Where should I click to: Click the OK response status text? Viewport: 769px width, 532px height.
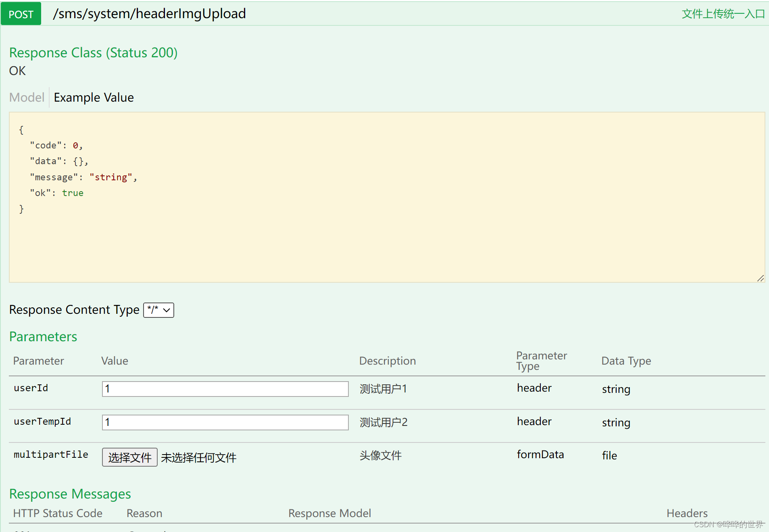coord(17,71)
